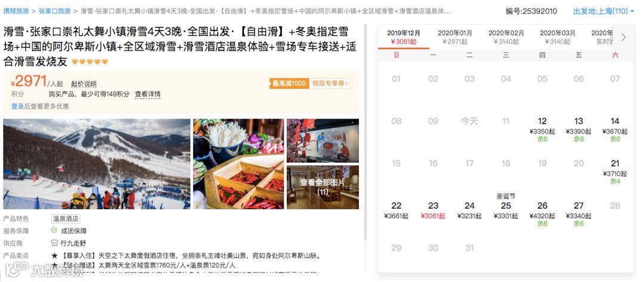The image size is (644, 282).
Task: Switch to the 2020年01月 month tab
Action: point(454,37)
